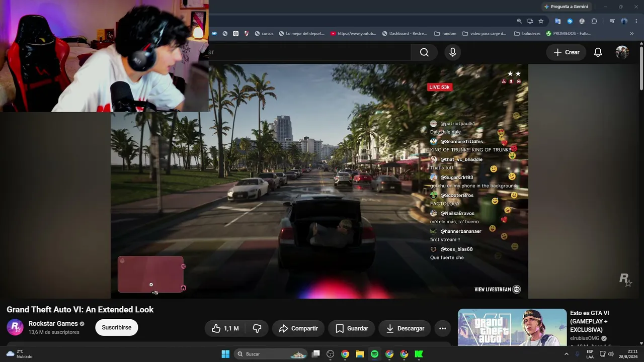Open Pregunta a Gemini in Chrome
The height and width of the screenshot is (362, 644).
tap(566, 7)
